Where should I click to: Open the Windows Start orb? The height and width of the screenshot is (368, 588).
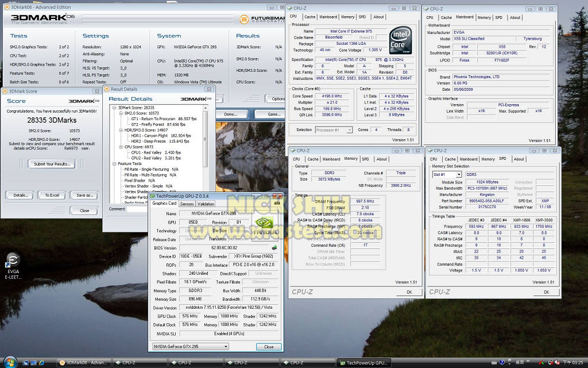(x=10, y=362)
